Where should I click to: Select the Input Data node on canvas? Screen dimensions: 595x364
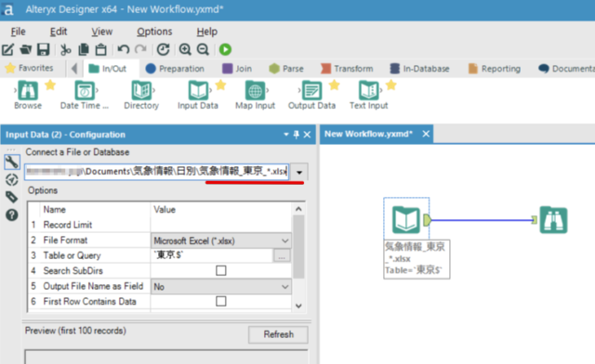click(x=406, y=220)
